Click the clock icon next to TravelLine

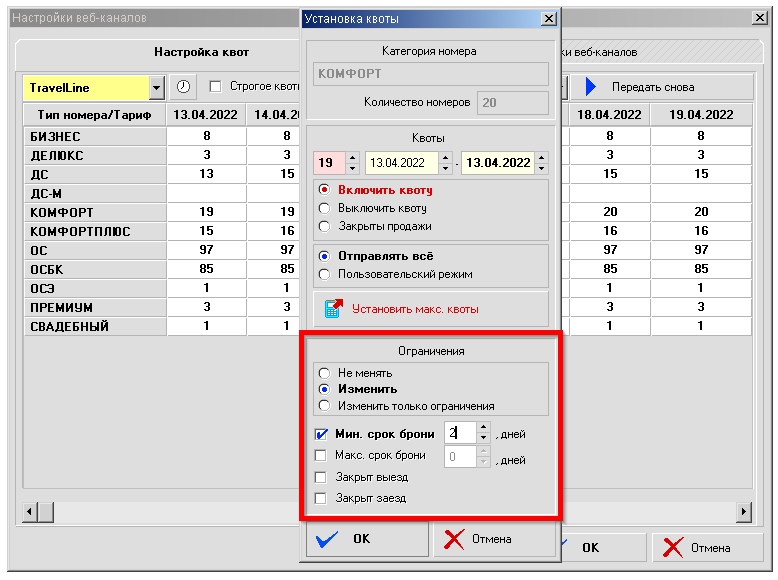coord(184,87)
